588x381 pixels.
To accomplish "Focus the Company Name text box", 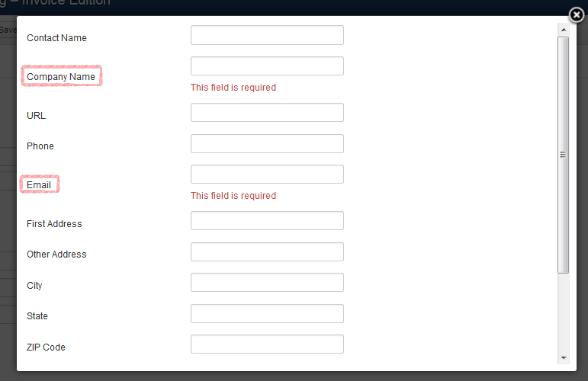I will click(267, 66).
